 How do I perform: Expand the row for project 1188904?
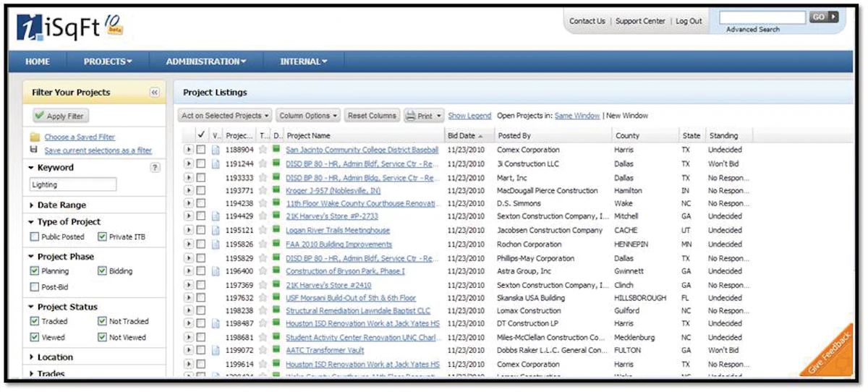point(189,150)
